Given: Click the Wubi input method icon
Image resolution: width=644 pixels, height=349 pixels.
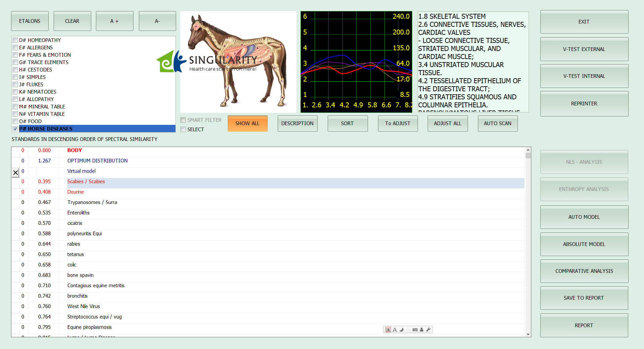Looking at the screenshot, I should [388, 330].
